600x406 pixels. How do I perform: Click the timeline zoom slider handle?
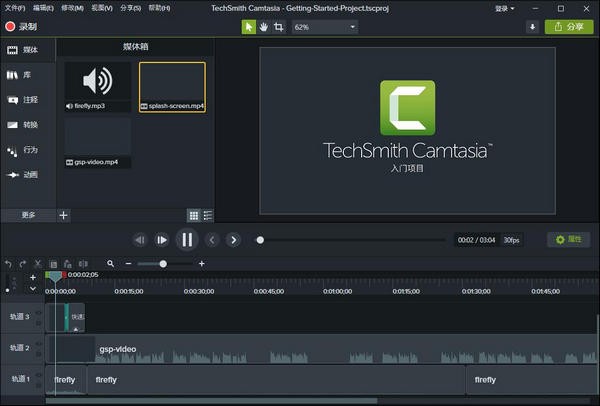pos(163,264)
